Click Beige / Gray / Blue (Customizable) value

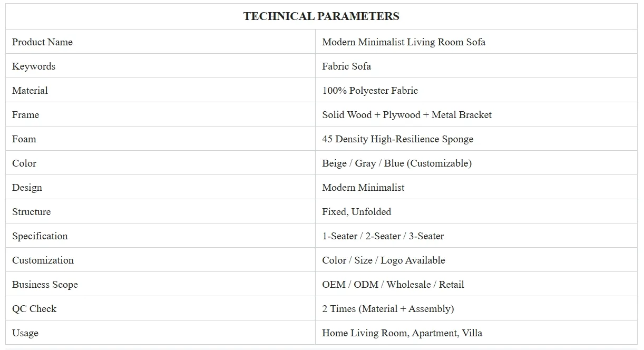click(396, 163)
